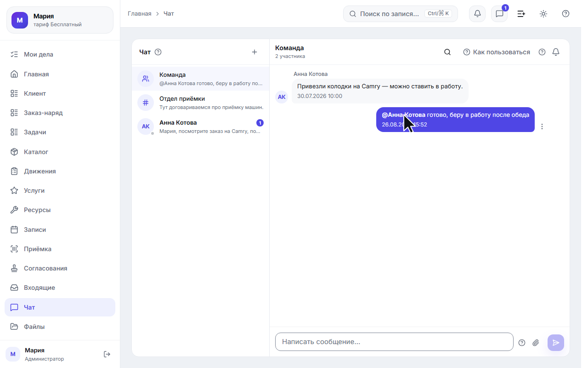Open 'Файлы' sidebar section
588x368 pixels.
(60, 327)
